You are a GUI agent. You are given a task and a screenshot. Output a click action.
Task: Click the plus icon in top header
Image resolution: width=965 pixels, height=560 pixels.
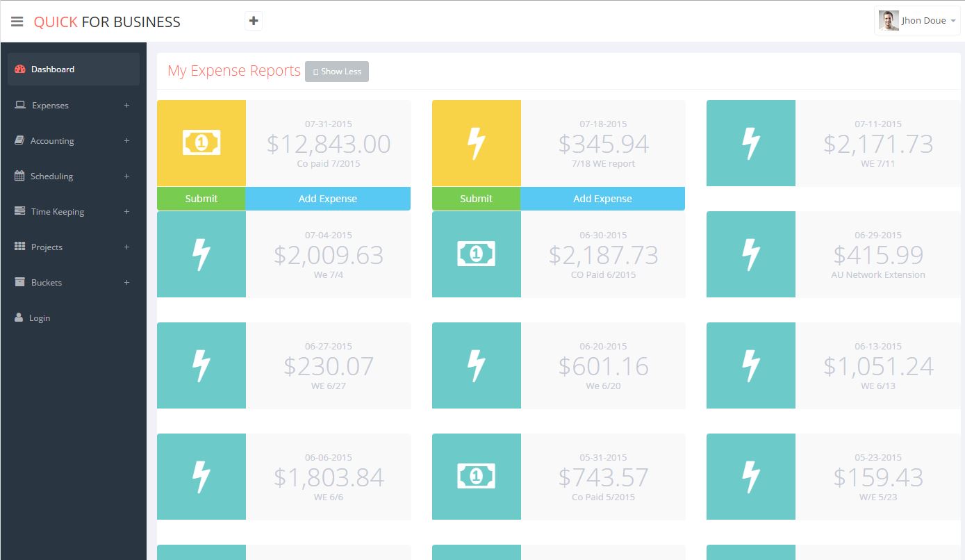pyautogui.click(x=254, y=21)
